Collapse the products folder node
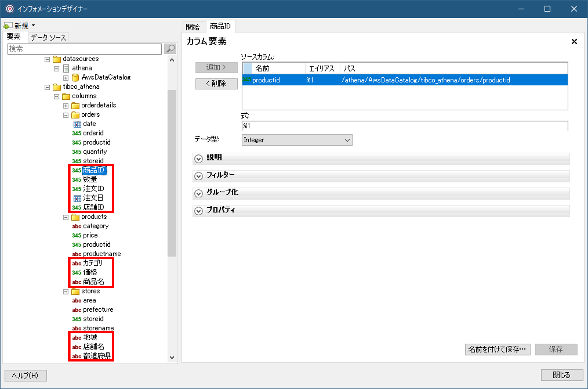The width and height of the screenshot is (588, 389). click(66, 217)
